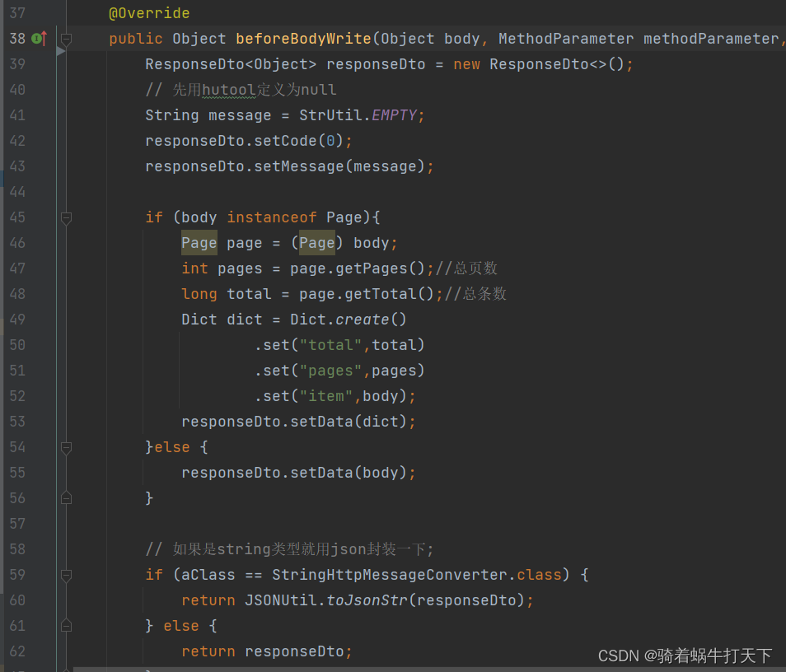This screenshot has width=786, height=672.
Task: Collapse the StringHttpMessageConverter if block at line 59
Action: [x=68, y=575]
